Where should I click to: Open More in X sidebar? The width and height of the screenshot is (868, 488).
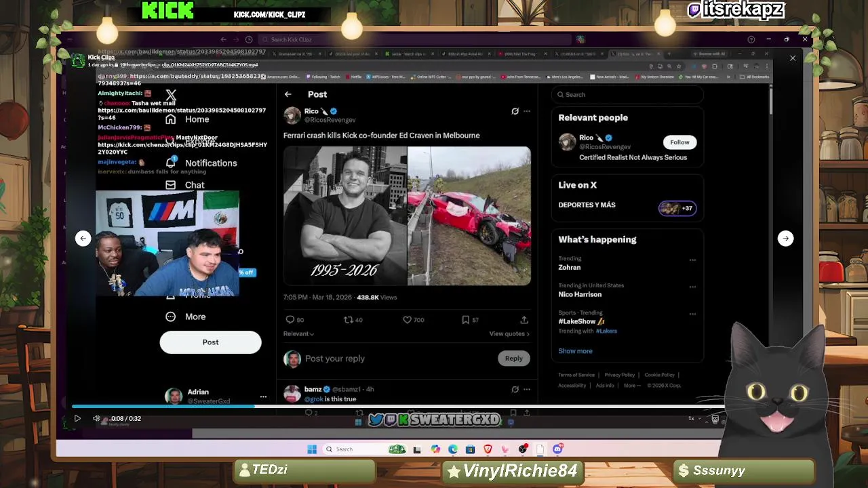[186, 317]
